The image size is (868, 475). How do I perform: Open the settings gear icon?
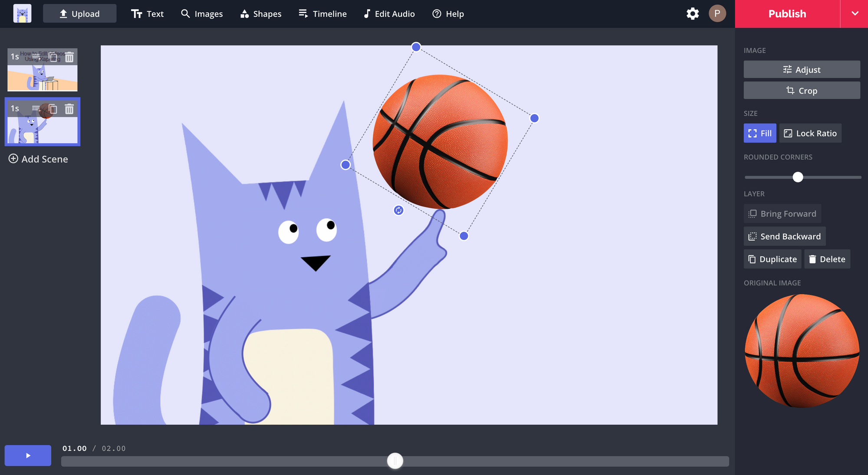coord(693,14)
